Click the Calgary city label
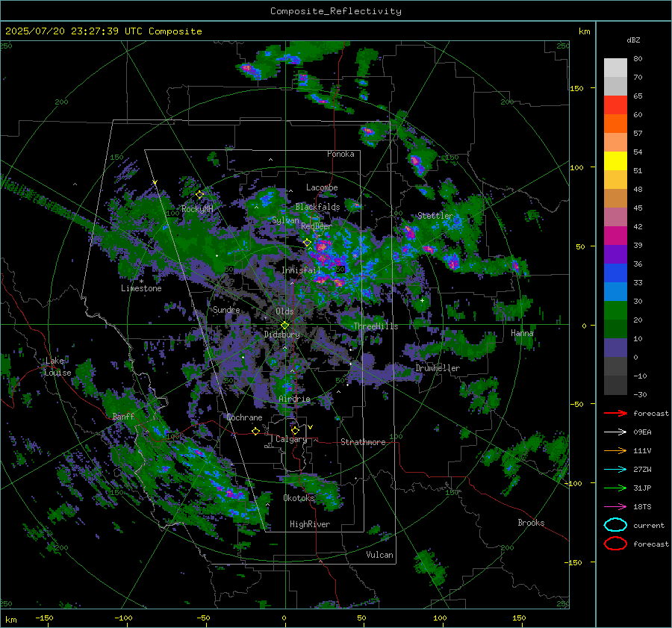672x628 pixels. point(291,439)
